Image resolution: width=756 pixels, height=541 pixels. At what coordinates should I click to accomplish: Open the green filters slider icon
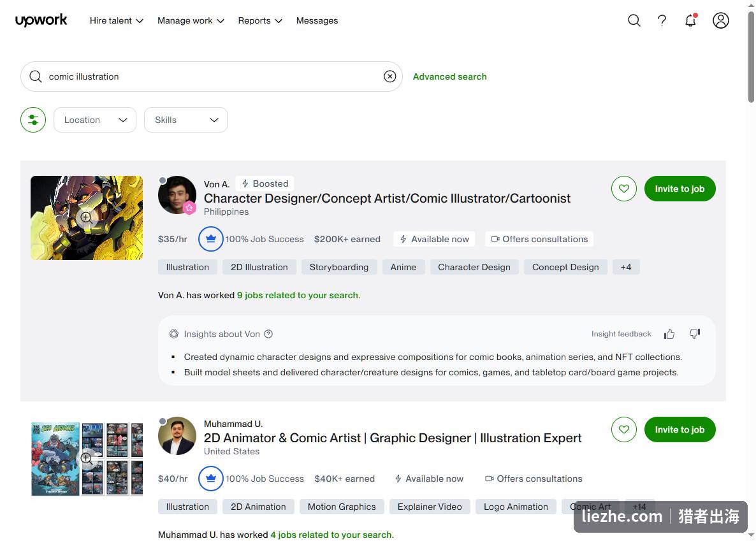point(33,120)
